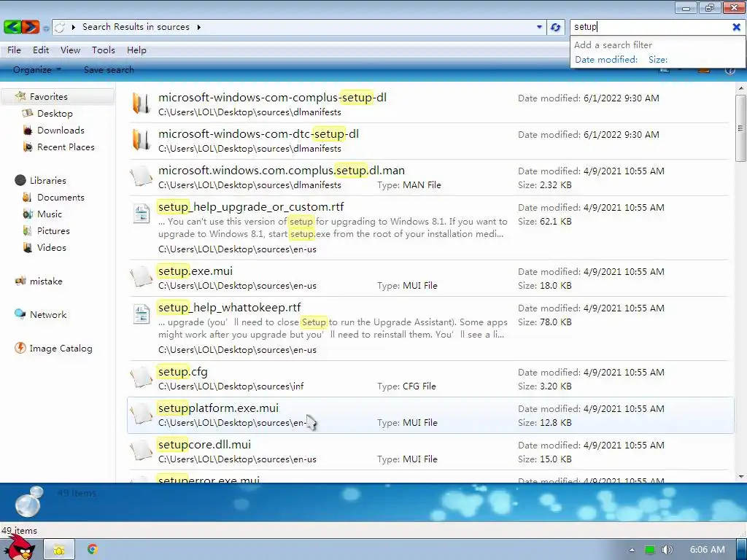The height and width of the screenshot is (560, 747).
Task: Select folder icon of microsoft-windows-com-dtc-setup-dl
Action: [x=141, y=139]
